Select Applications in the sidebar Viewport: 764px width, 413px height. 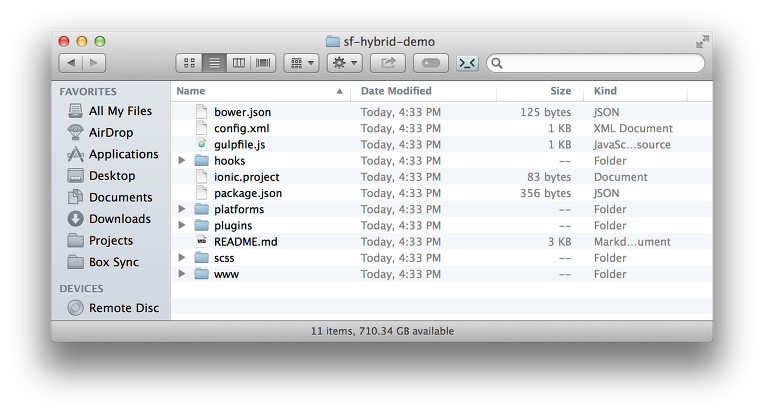click(123, 154)
